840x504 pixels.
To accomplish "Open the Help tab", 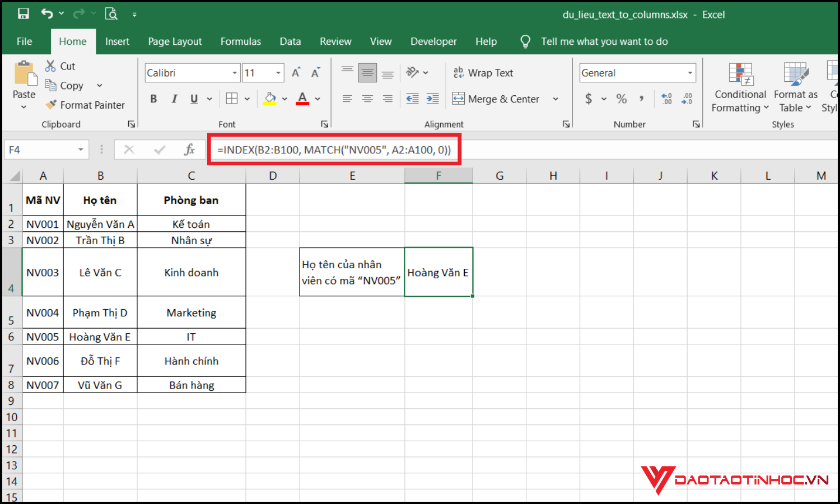I will (486, 41).
